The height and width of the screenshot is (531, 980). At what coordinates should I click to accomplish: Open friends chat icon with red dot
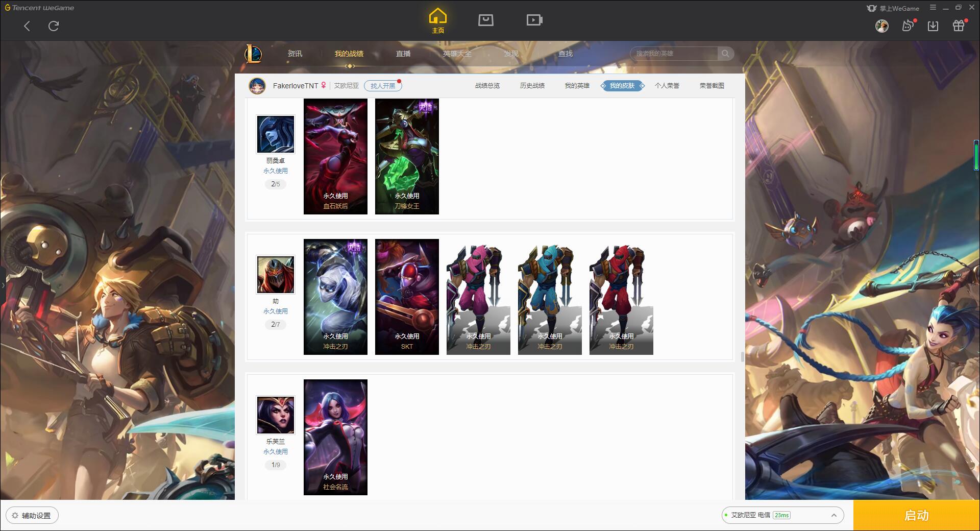[x=908, y=26]
